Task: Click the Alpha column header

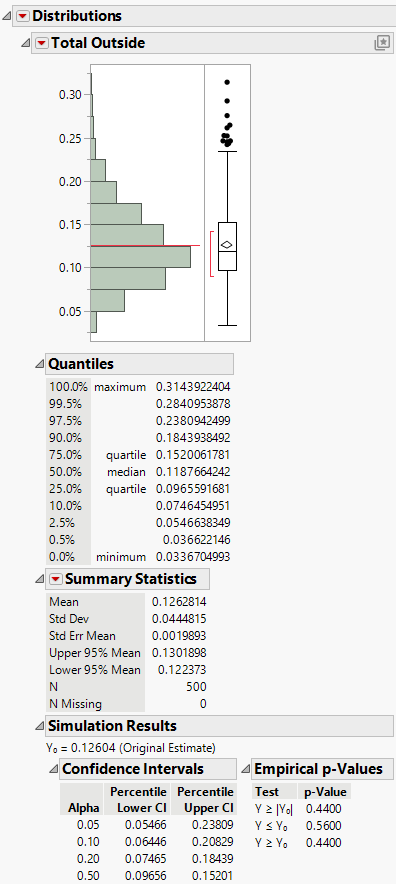Action: [x=82, y=808]
